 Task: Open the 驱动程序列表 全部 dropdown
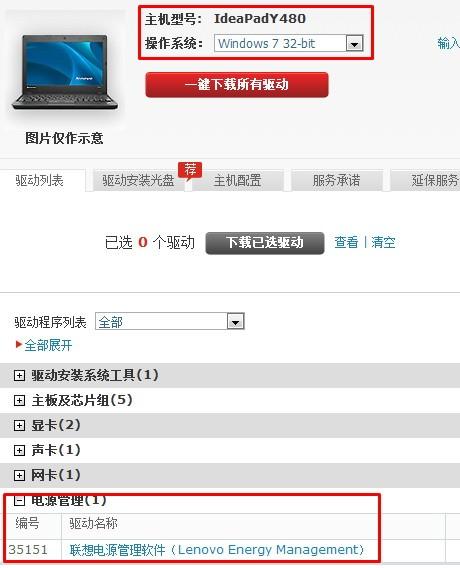tap(170, 321)
